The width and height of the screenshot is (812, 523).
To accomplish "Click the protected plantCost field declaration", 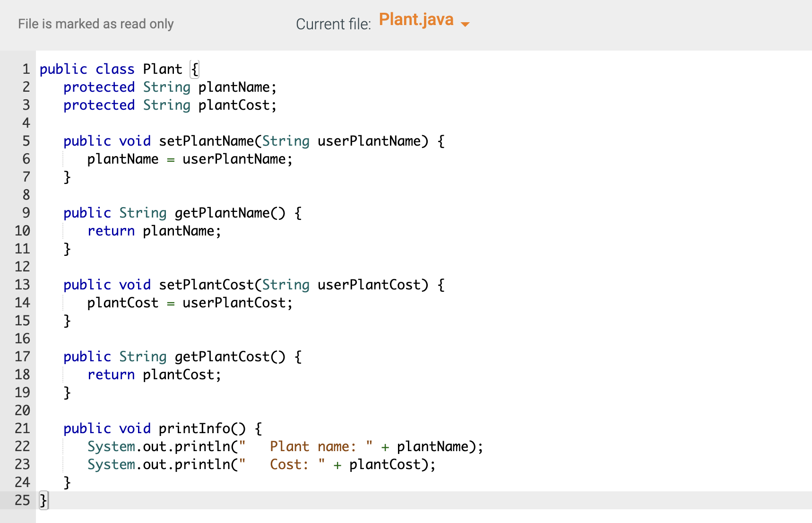I will point(169,105).
